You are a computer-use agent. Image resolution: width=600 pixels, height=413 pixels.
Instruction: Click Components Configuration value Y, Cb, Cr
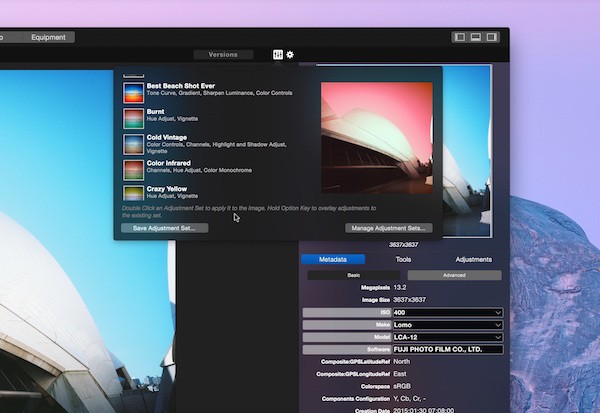pyautogui.click(x=409, y=398)
